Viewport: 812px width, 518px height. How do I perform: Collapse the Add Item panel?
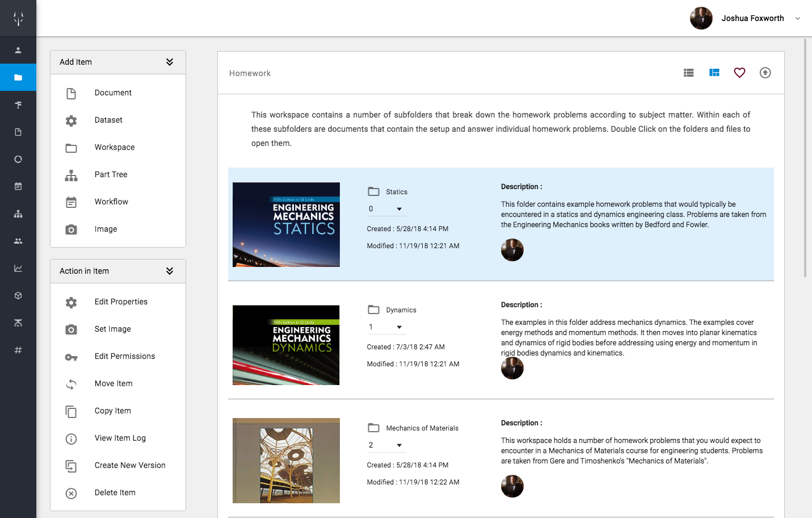click(x=170, y=62)
